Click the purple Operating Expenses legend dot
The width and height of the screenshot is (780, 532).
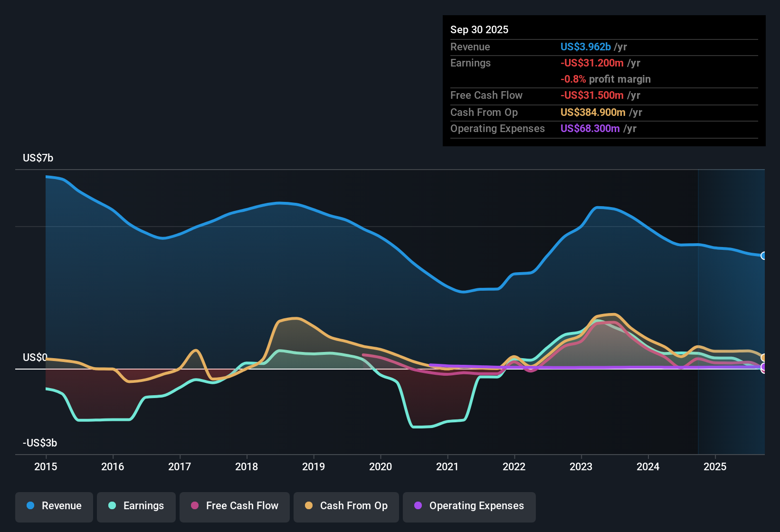tap(418, 505)
